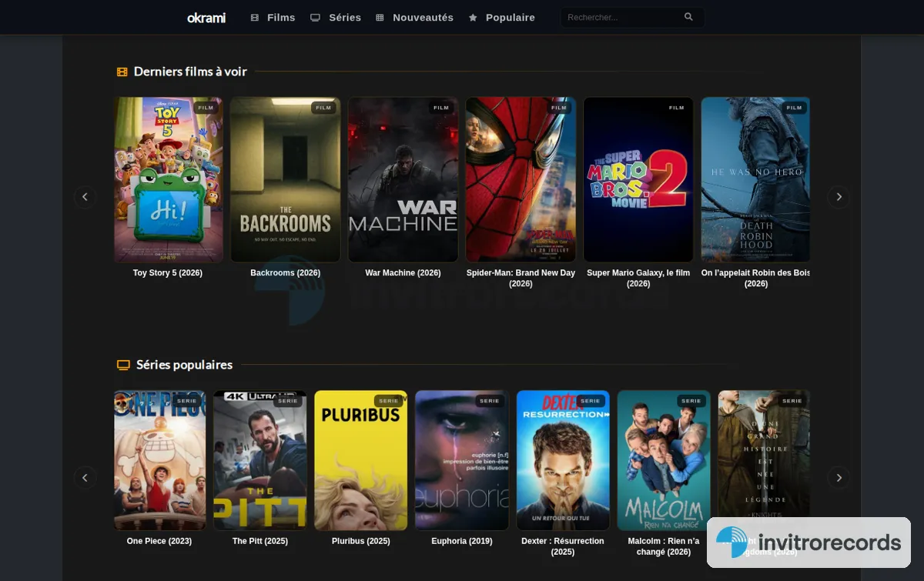Image resolution: width=924 pixels, height=581 pixels.
Task: Show previous popular series slide
Action: 85,477
